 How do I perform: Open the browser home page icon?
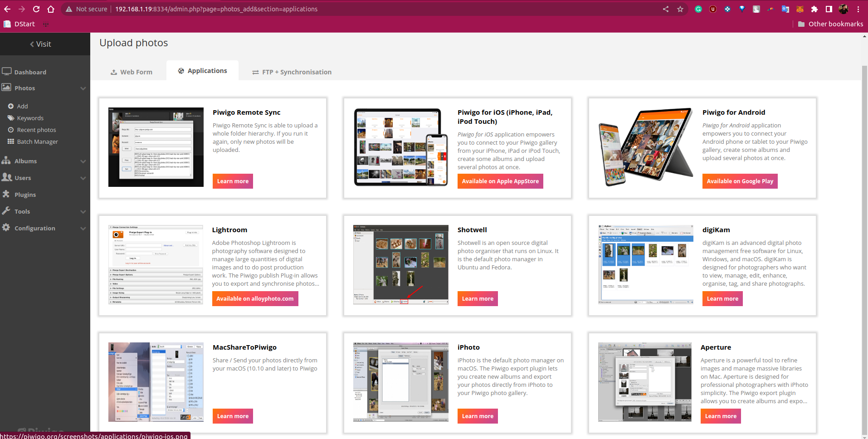[x=51, y=9]
